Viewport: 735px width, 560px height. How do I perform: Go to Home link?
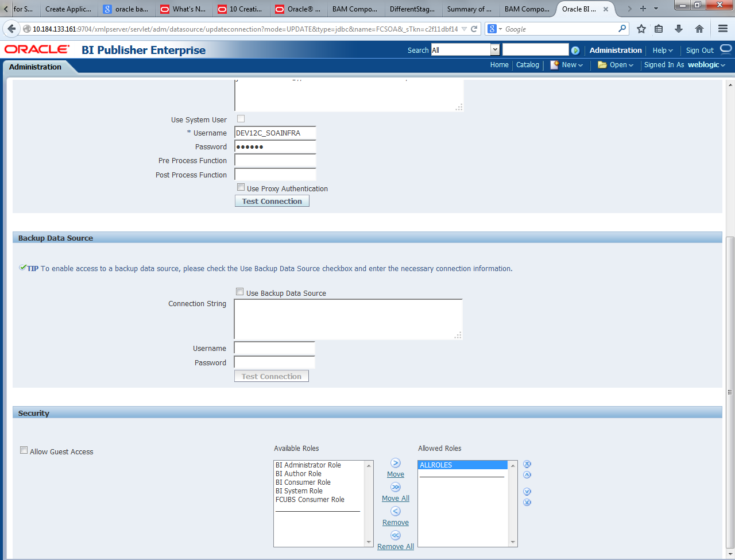500,65
